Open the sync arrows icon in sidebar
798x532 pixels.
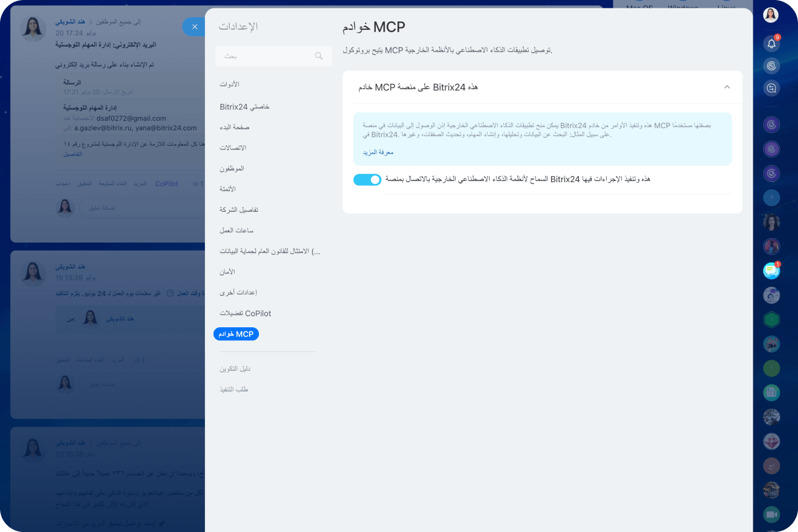pyautogui.click(x=771, y=89)
